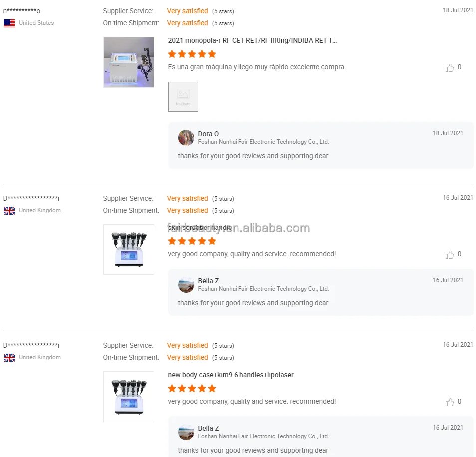Click Bella Z's avatar in 16 Jul skin scrubber reply

coord(186,285)
